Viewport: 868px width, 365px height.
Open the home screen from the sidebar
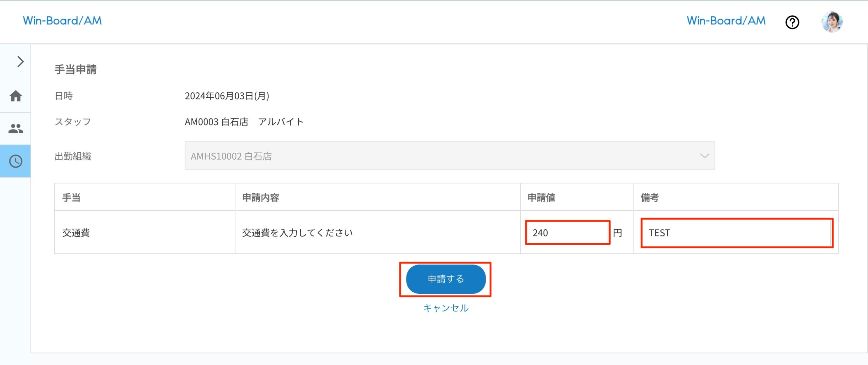[15, 96]
